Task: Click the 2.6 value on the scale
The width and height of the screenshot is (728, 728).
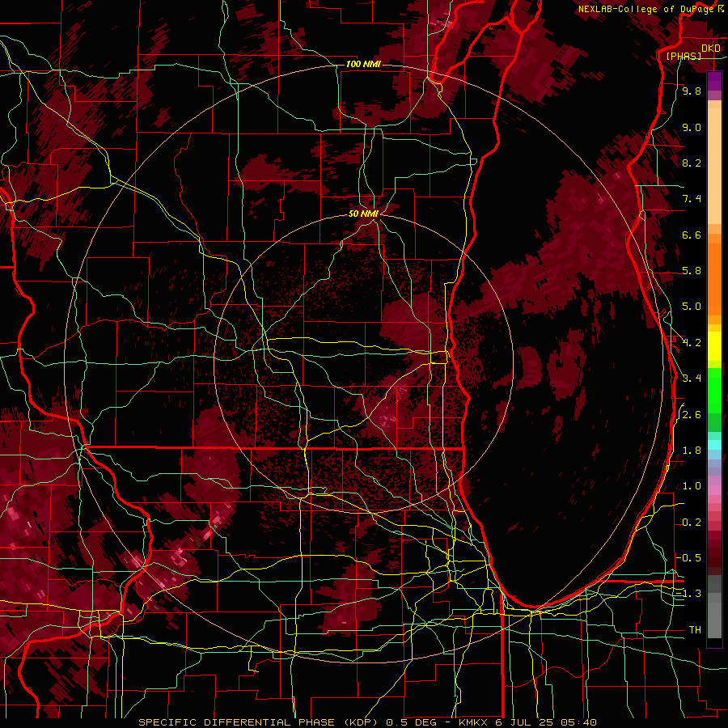Action: (x=692, y=415)
